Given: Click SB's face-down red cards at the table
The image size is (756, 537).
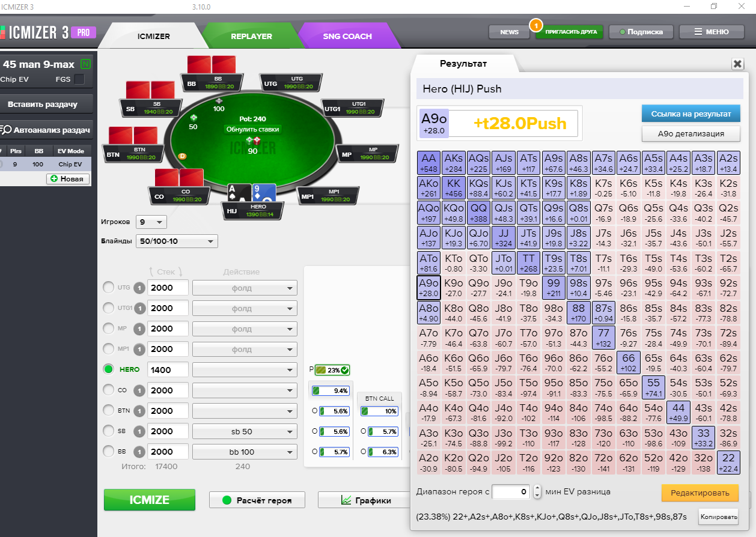Looking at the screenshot, I should 150,90.
